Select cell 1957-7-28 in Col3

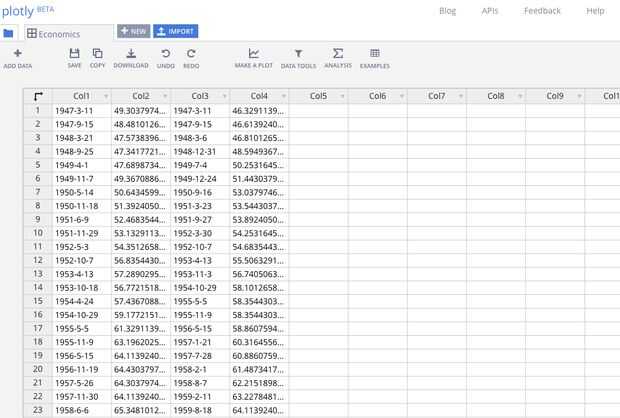[200, 356]
